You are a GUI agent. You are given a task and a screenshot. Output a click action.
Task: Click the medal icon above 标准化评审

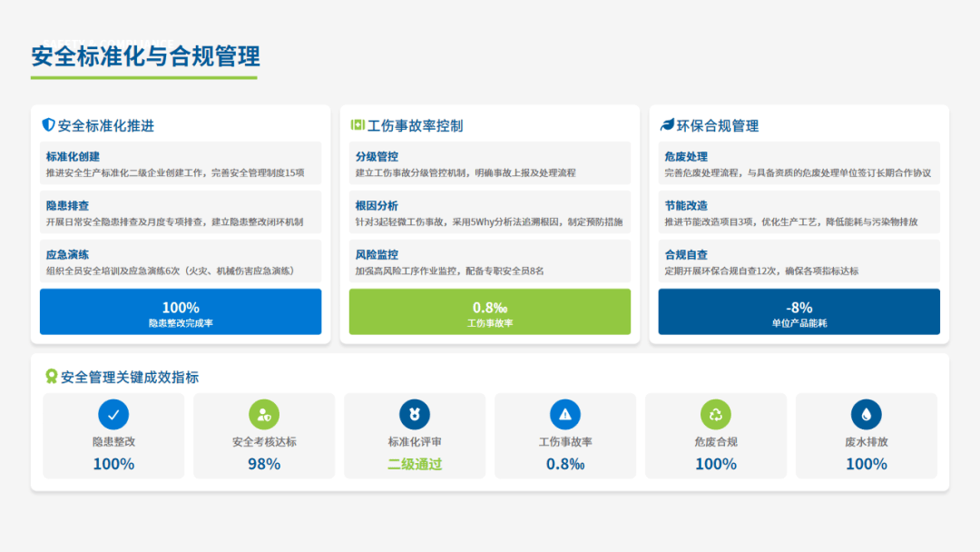(x=415, y=415)
